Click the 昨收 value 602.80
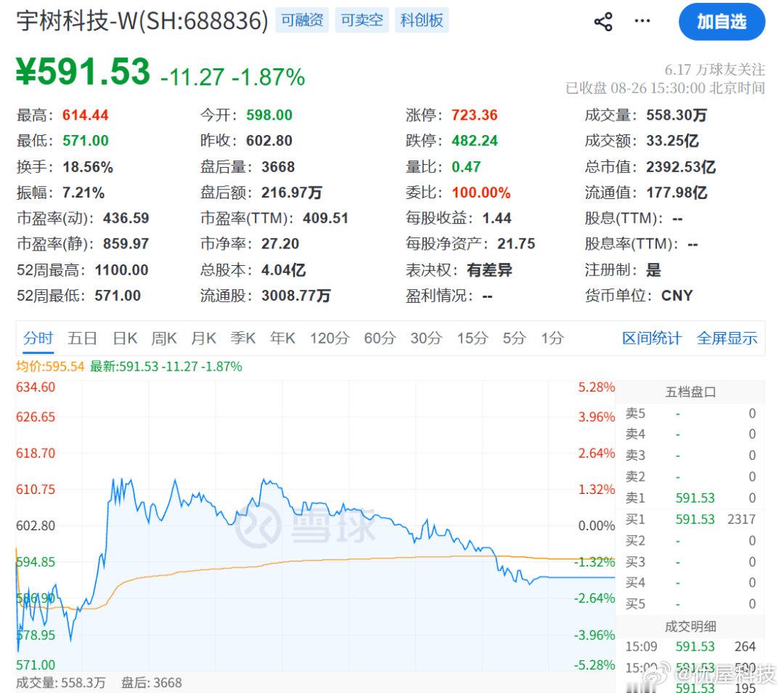The height and width of the screenshot is (693, 784). pyautogui.click(x=269, y=141)
